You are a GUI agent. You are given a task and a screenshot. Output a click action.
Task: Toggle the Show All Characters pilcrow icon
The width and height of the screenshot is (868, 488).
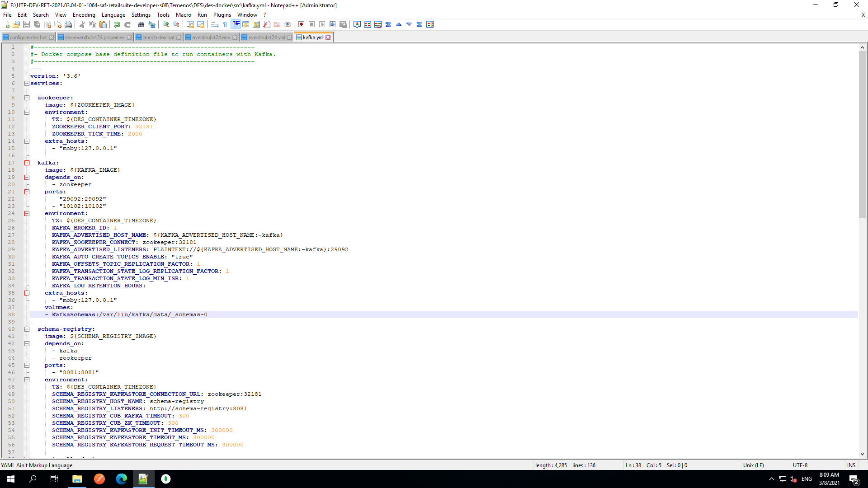coord(225,24)
